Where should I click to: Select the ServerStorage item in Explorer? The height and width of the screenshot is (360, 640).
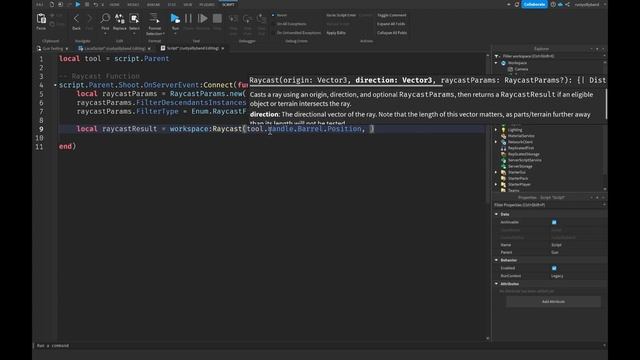coord(520,166)
